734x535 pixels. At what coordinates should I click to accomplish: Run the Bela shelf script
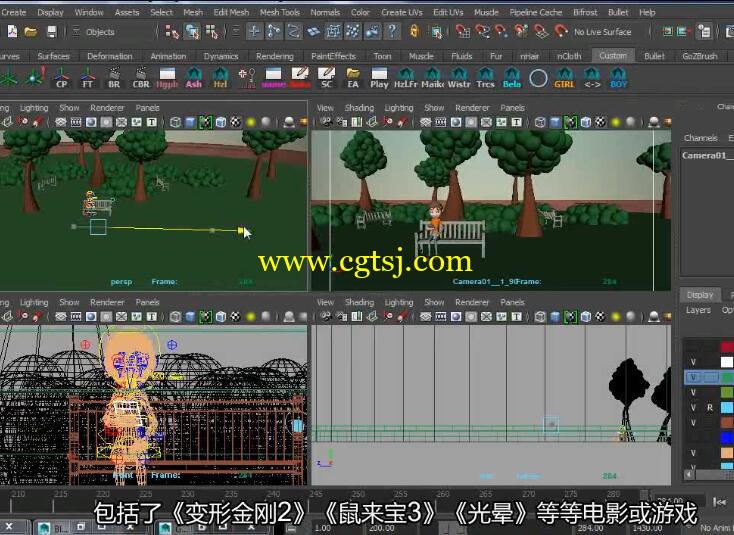512,78
